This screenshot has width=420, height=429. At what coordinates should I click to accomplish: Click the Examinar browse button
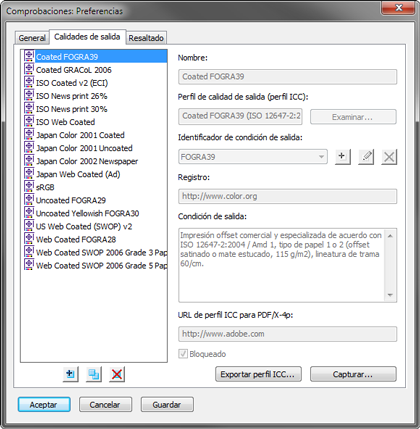(x=353, y=117)
